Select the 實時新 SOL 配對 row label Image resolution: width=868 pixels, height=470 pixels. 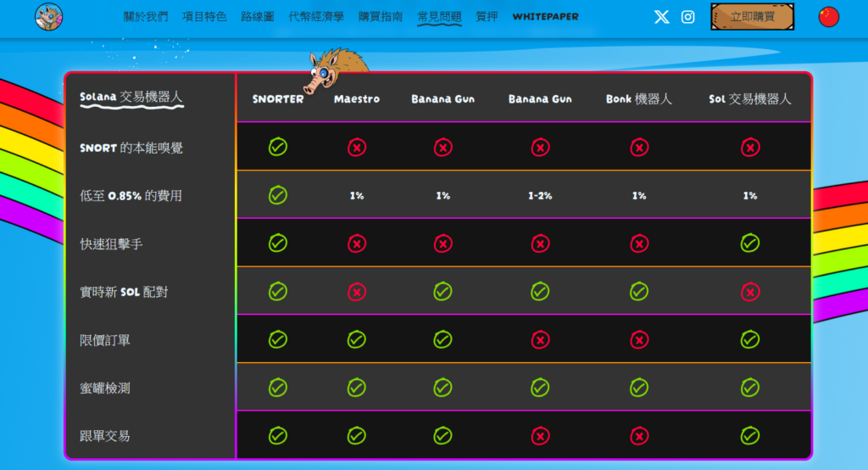click(124, 292)
